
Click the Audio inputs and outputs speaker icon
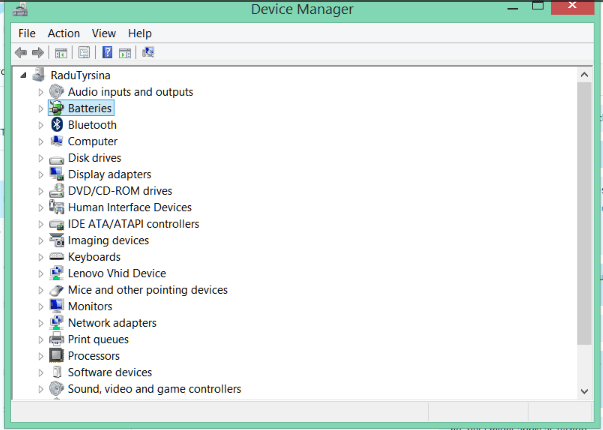click(57, 92)
